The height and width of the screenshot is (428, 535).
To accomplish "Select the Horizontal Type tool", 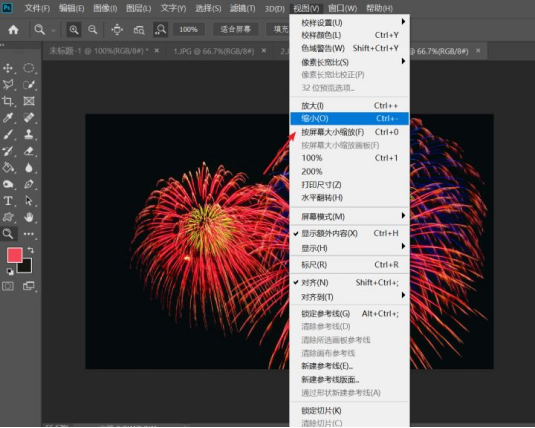I will click(x=8, y=201).
